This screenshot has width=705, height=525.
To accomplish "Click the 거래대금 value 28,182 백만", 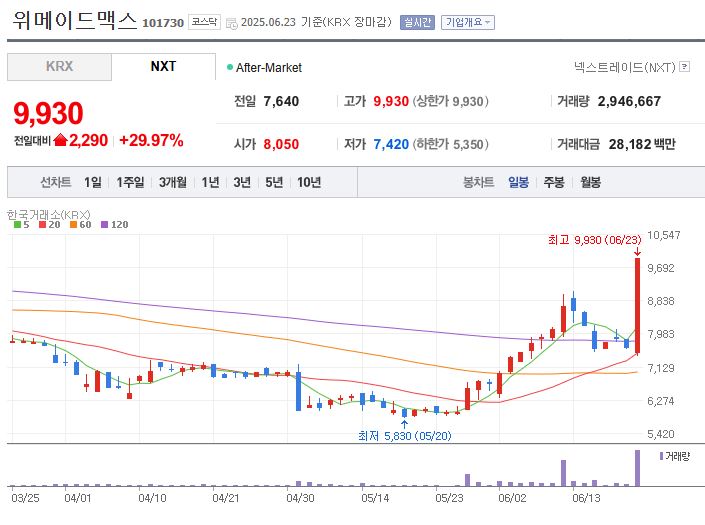I will tap(642, 144).
